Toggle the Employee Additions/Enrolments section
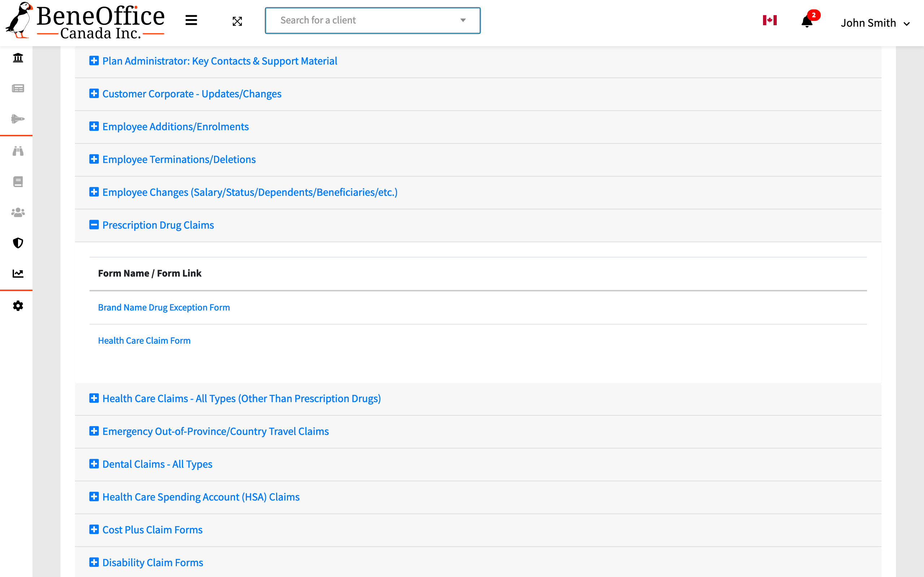The height and width of the screenshot is (577, 924). click(x=94, y=126)
